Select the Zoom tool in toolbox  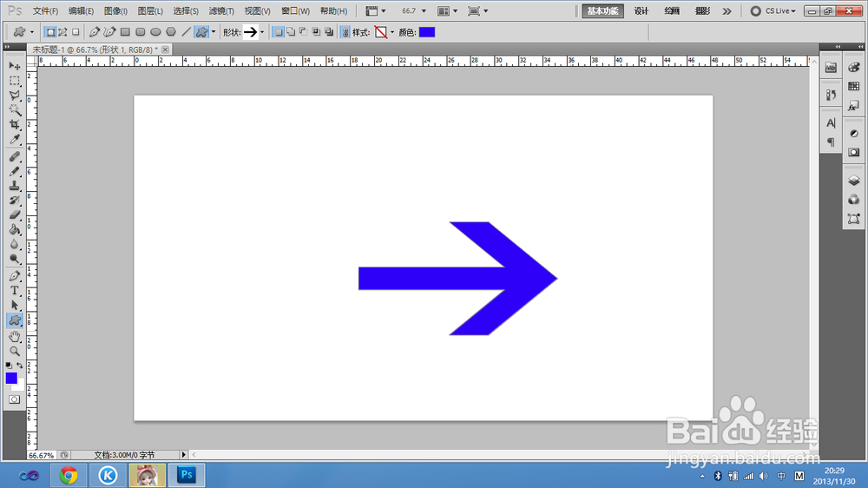(x=15, y=351)
